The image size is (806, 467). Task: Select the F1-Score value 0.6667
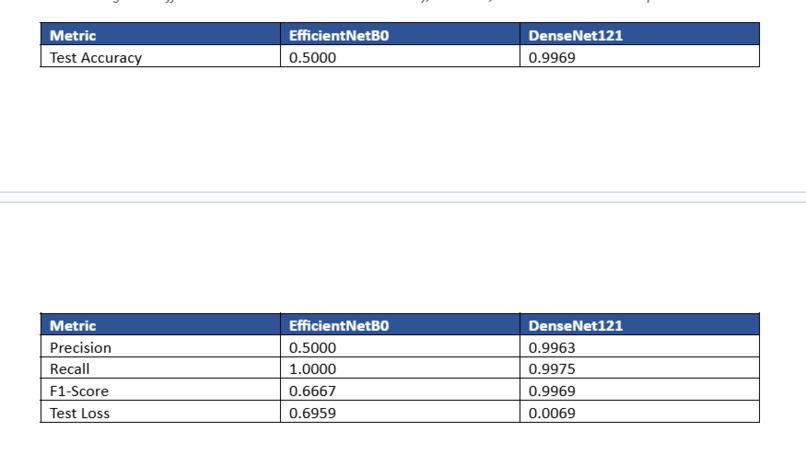pyautogui.click(x=313, y=391)
